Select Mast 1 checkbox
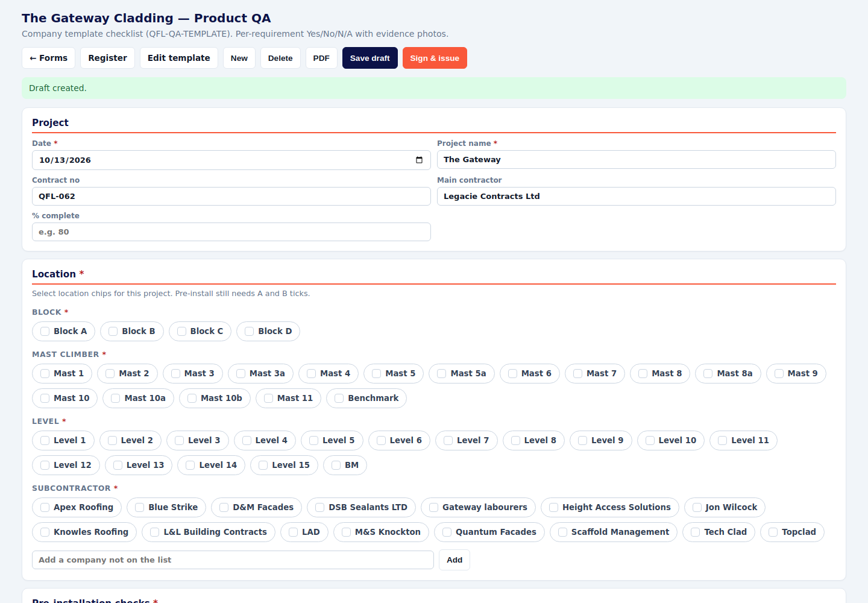The height and width of the screenshot is (603, 868). 45,373
